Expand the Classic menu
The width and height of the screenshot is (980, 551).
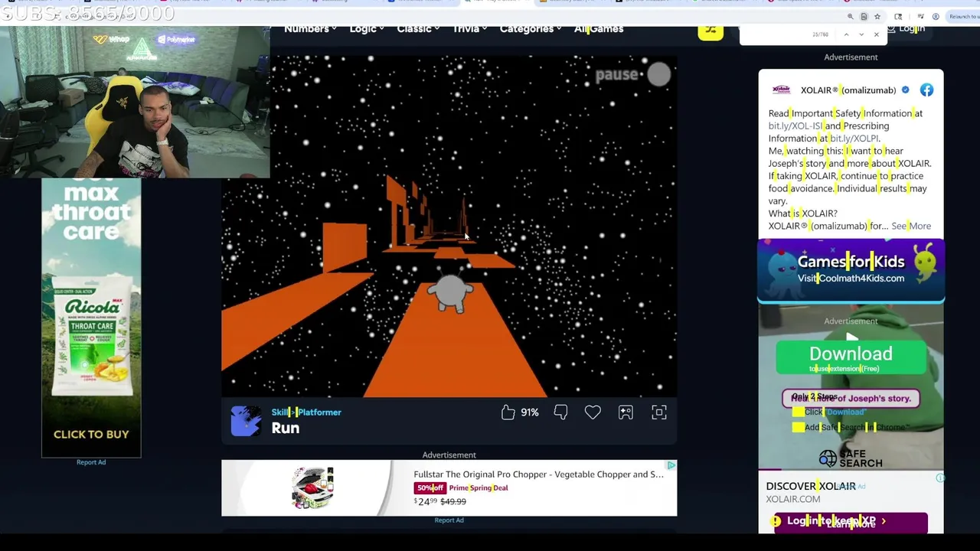418,29
